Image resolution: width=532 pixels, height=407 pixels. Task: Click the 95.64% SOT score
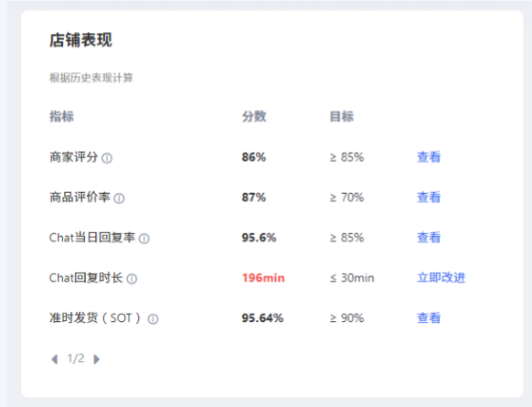pos(262,318)
